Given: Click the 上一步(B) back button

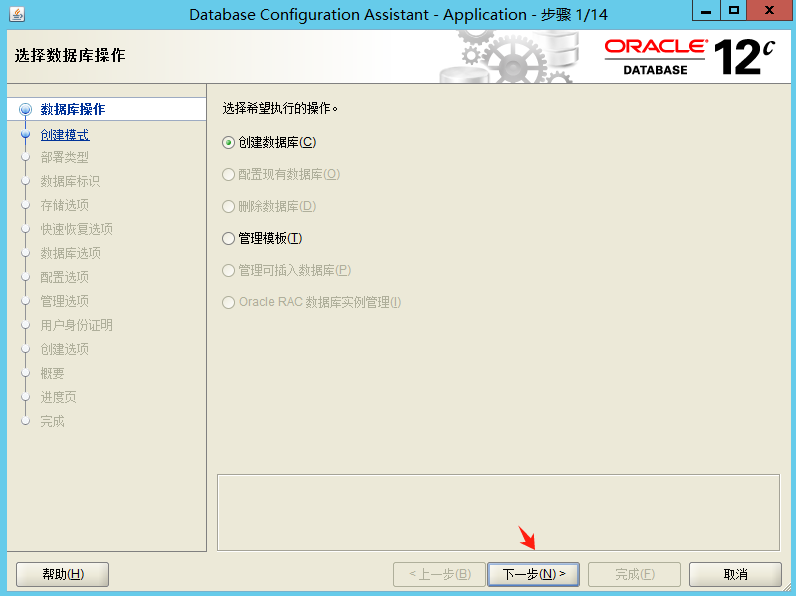Looking at the screenshot, I should point(439,574).
